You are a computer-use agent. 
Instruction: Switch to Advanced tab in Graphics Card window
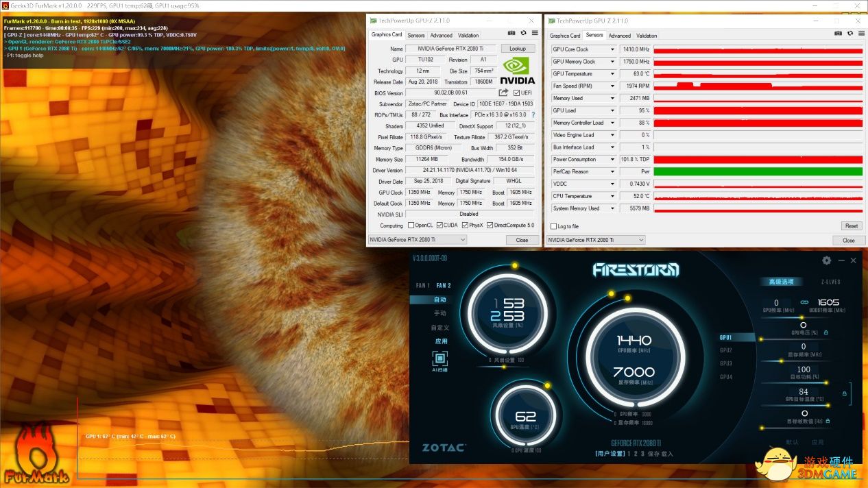click(x=441, y=36)
